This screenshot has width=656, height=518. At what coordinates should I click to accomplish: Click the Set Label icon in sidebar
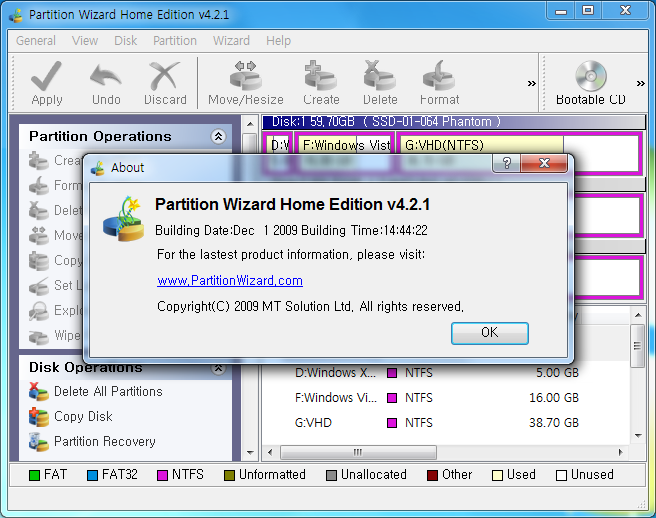tap(38, 286)
